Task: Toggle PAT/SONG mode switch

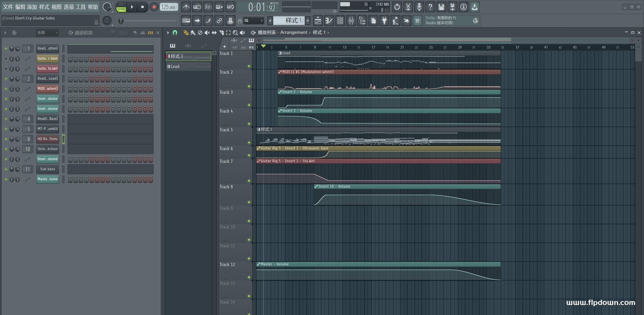Action: (121, 7)
